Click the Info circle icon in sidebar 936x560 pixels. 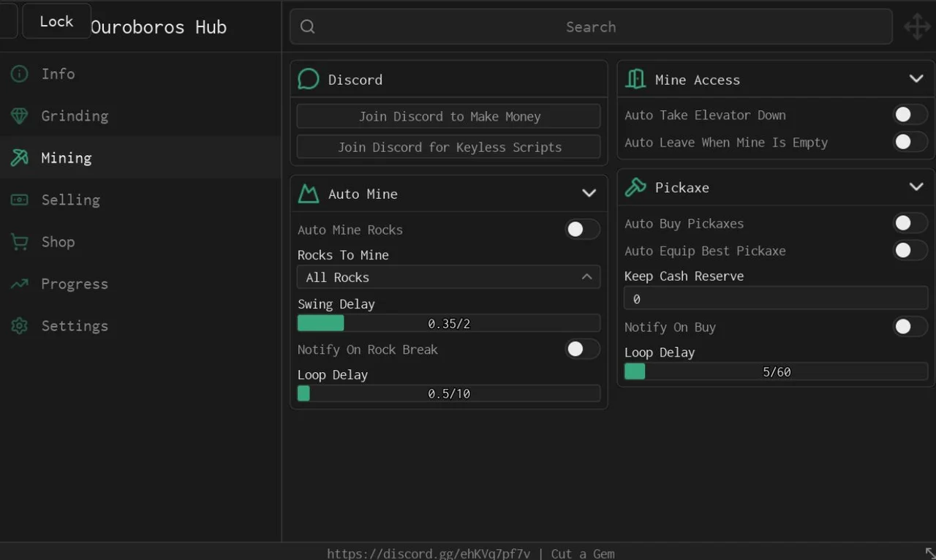coord(19,74)
